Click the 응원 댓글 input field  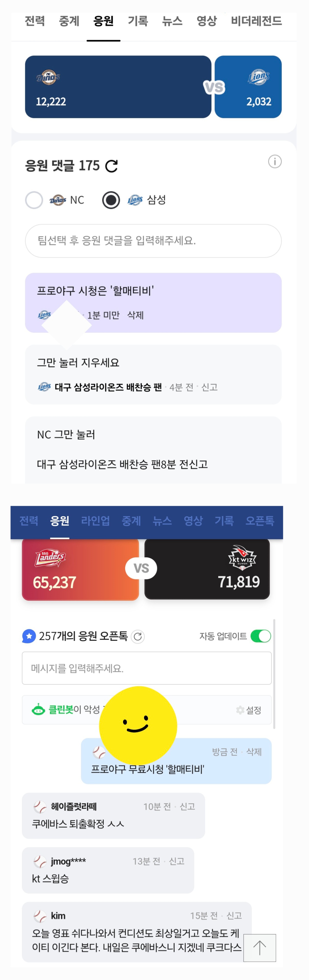[x=153, y=241]
